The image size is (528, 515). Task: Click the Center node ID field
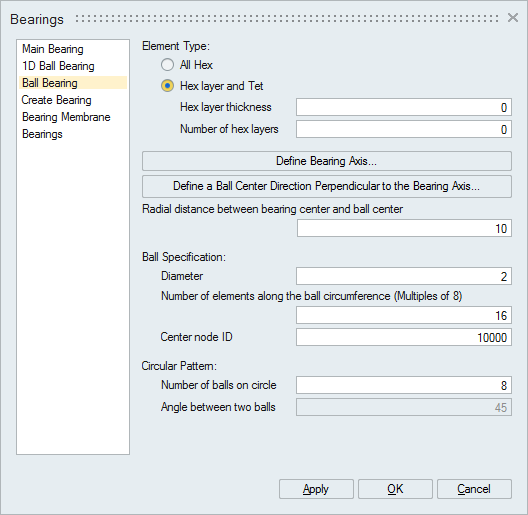coord(404,337)
